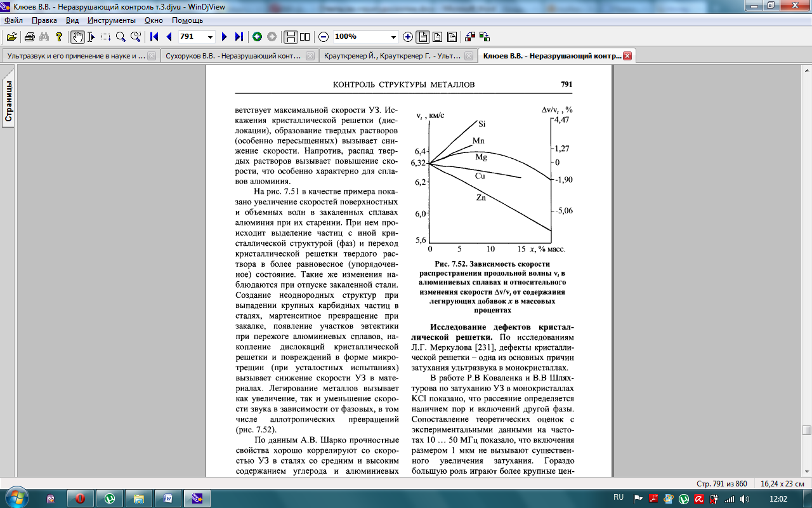This screenshot has width=812, height=508.
Task: Close the active Клюев В.В. tab
Action: tap(627, 56)
